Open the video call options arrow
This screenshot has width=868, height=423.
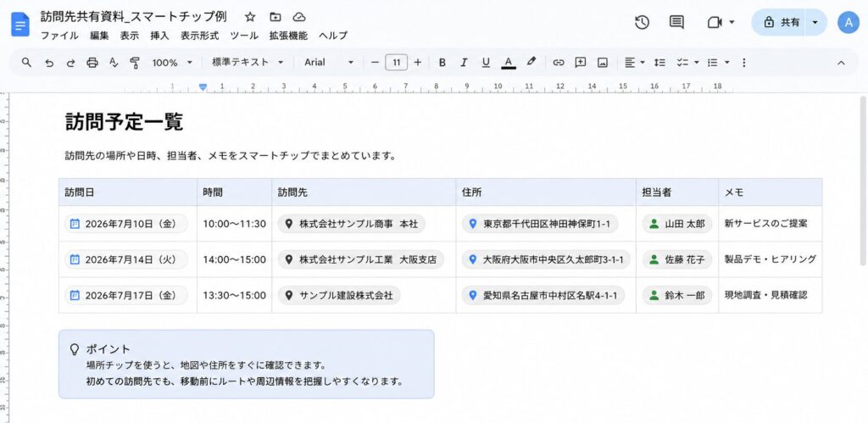click(732, 22)
